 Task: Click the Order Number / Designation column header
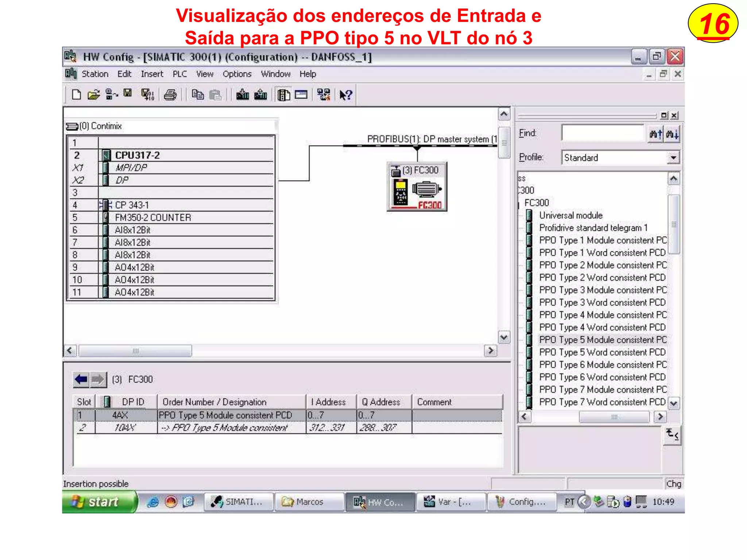pos(231,402)
